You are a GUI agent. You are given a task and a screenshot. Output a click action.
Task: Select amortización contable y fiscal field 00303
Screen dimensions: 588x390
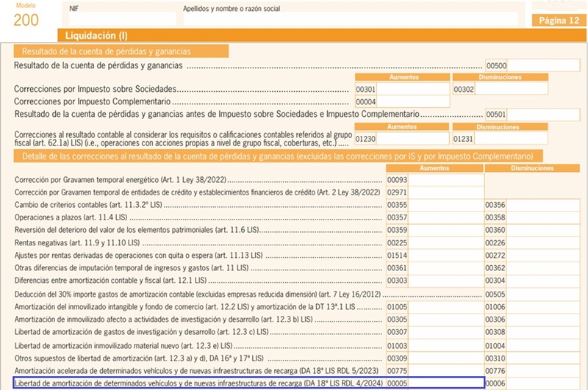(x=446, y=281)
